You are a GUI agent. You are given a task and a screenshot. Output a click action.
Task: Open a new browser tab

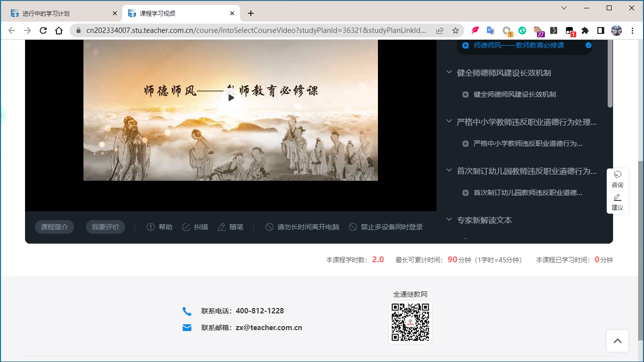tap(251, 13)
